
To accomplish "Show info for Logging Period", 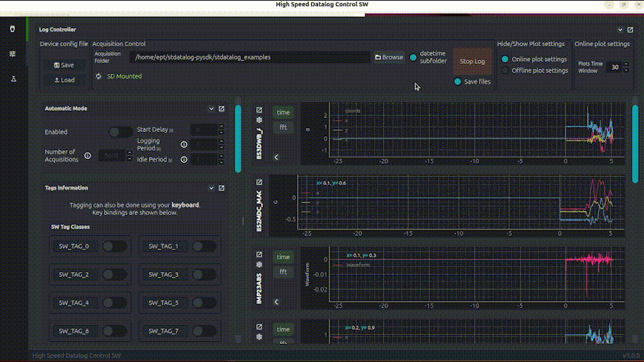I will point(184,145).
